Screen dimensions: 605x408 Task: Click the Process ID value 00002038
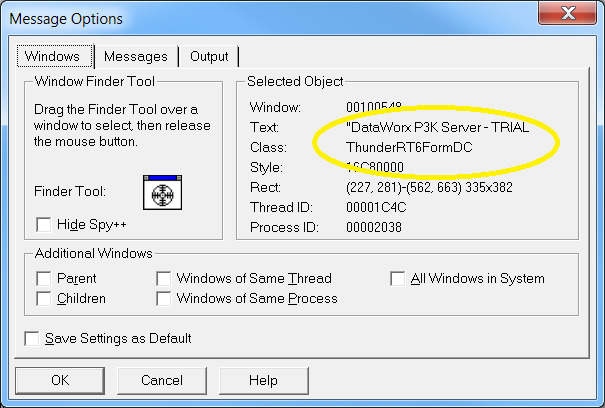tap(374, 227)
